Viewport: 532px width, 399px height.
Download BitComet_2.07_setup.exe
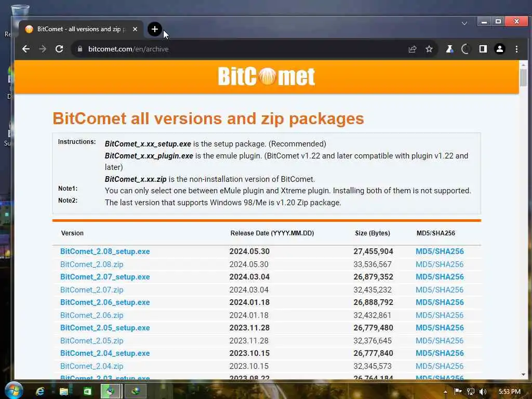pos(105,277)
